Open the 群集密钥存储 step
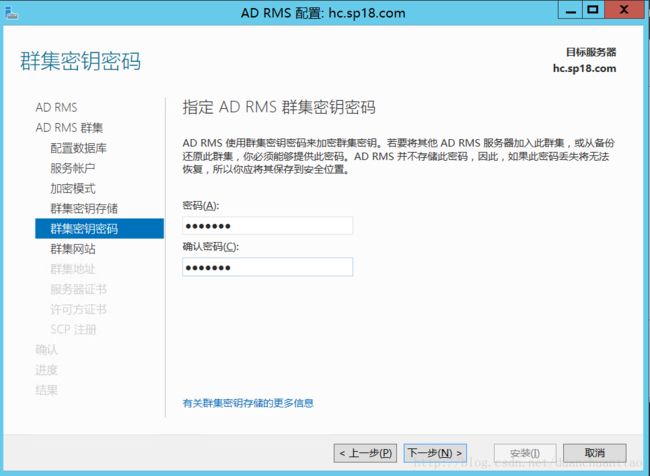The height and width of the screenshot is (476, 650). point(84,208)
